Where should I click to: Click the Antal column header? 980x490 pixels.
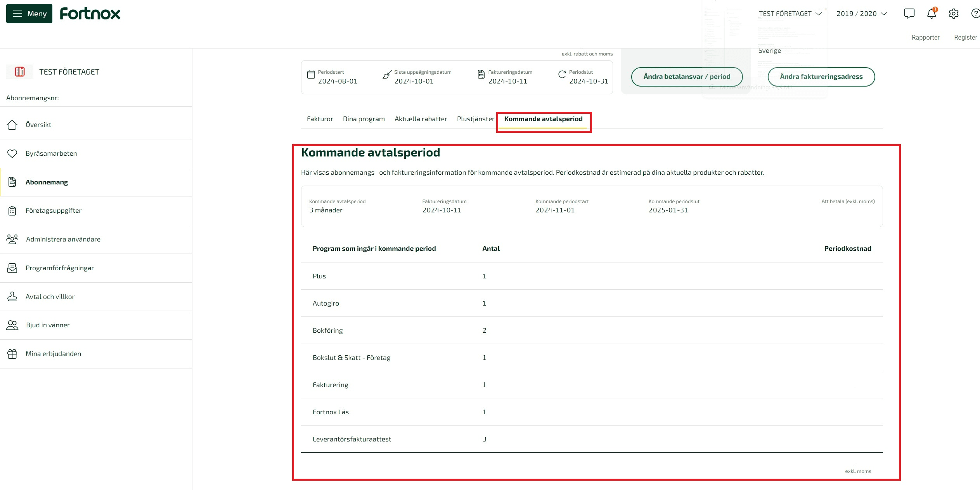click(x=491, y=248)
